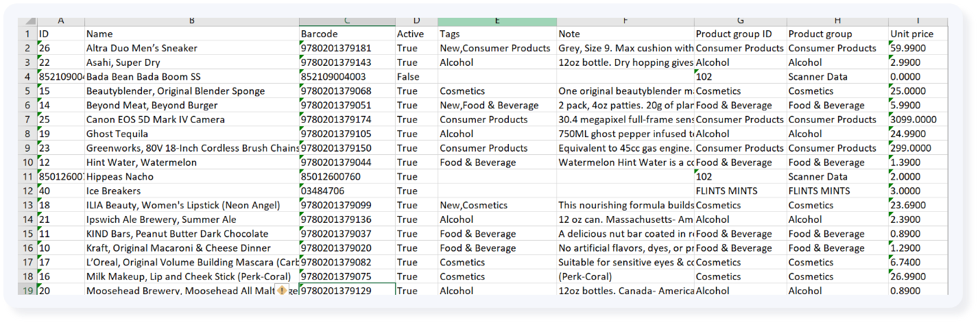
Task: Select column F header
Action: tap(625, 22)
